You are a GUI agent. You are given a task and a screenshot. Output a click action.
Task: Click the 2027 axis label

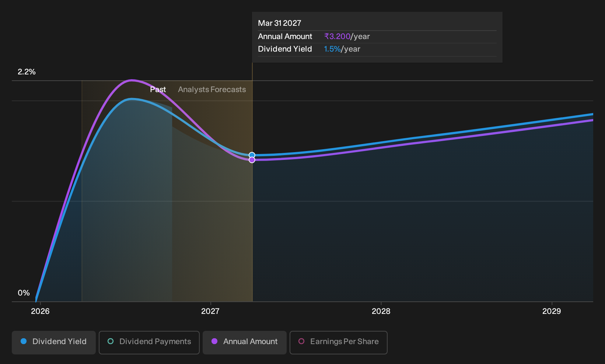coord(210,311)
